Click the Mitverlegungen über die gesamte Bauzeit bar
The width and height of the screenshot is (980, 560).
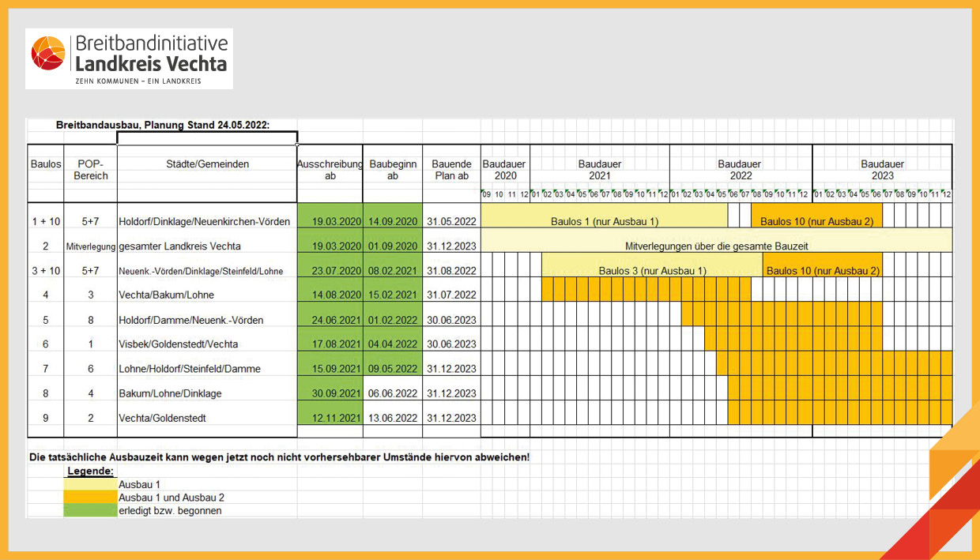[716, 246]
